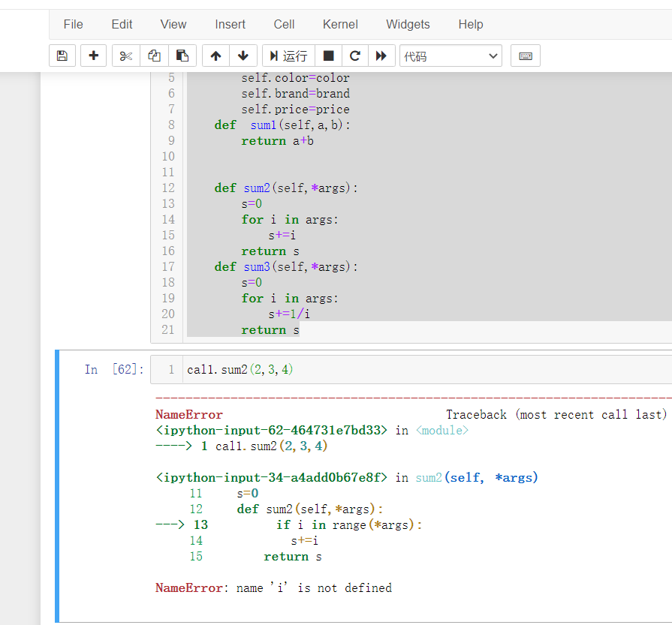The image size is (672, 625).
Task: Run the current cell with 运行 button
Action: click(288, 56)
